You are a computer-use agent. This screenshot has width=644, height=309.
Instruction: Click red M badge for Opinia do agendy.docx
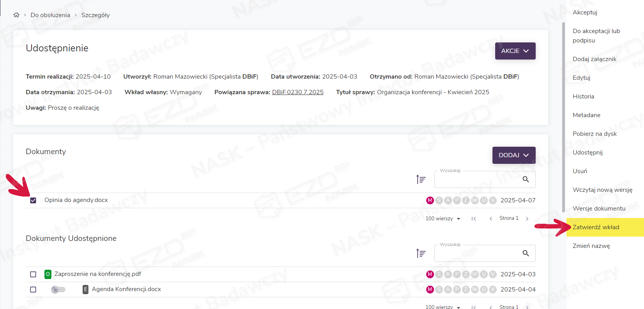point(430,200)
